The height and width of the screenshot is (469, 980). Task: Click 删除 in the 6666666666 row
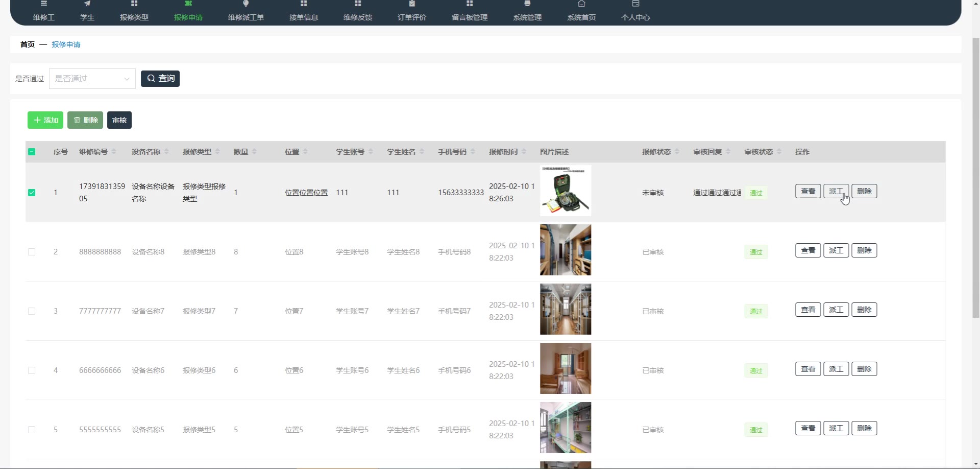864,369
